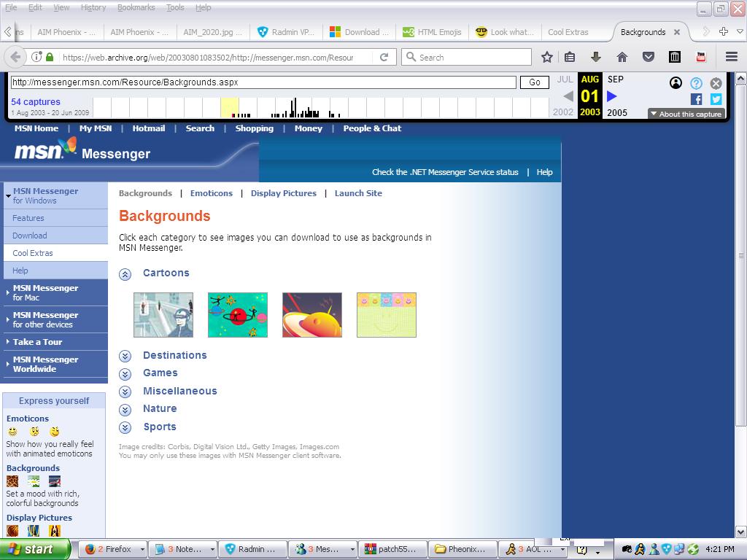Click the page vertical scrollbar down arrow
This screenshot has height=560, width=747.
(x=741, y=532)
